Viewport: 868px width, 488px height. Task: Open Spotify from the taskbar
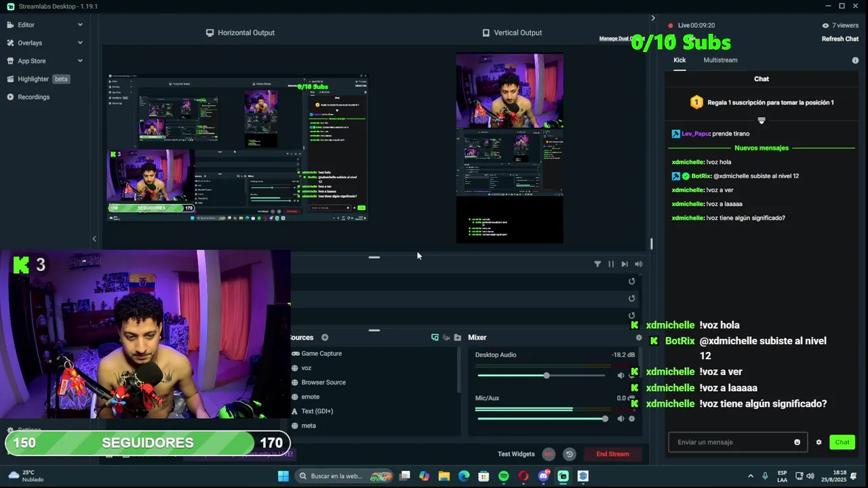(x=503, y=476)
